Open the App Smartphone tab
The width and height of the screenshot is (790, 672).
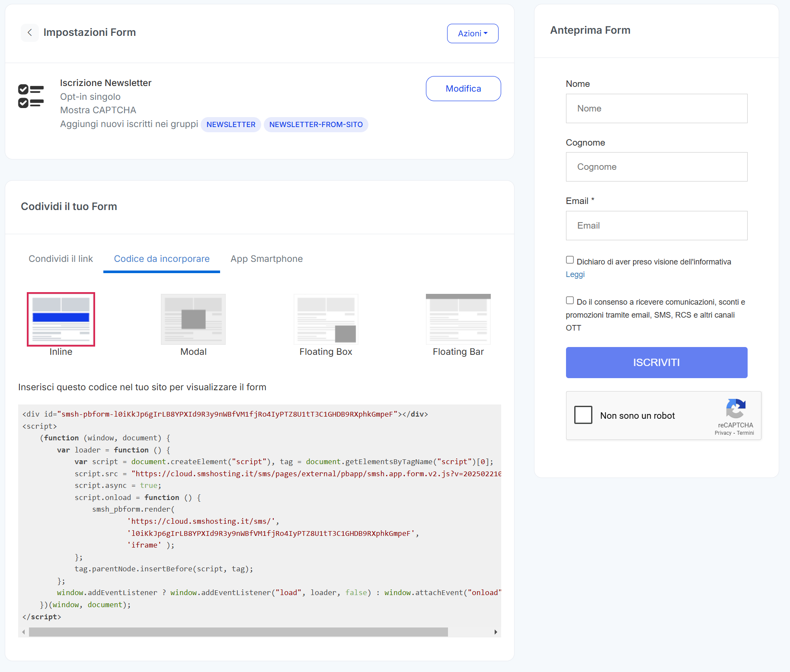click(266, 259)
